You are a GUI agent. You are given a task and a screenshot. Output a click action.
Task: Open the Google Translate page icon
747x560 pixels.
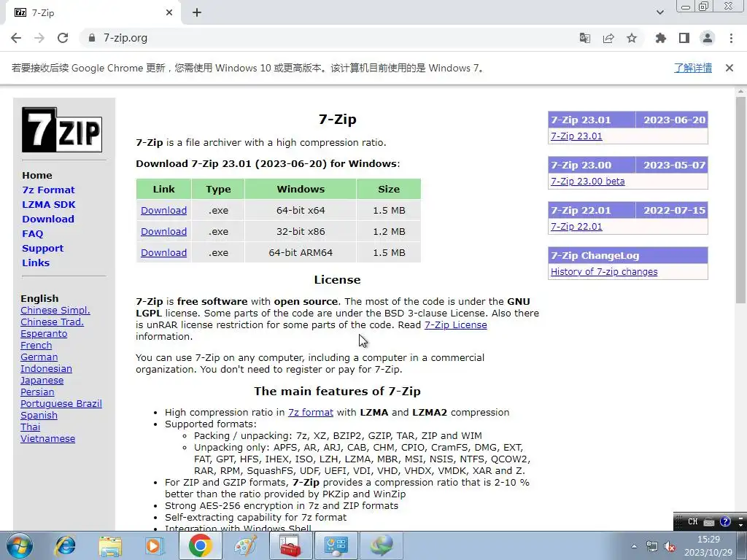click(x=585, y=38)
